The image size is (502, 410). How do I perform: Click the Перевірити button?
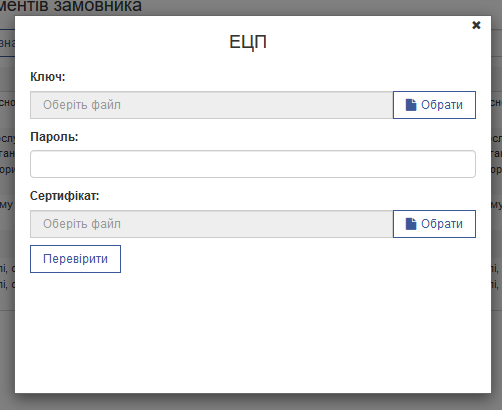[75, 259]
